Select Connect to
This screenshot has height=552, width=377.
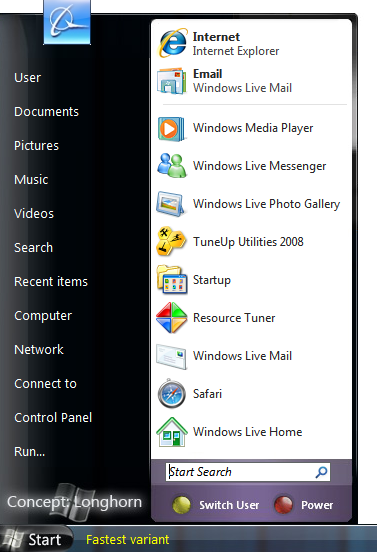pyautogui.click(x=45, y=384)
